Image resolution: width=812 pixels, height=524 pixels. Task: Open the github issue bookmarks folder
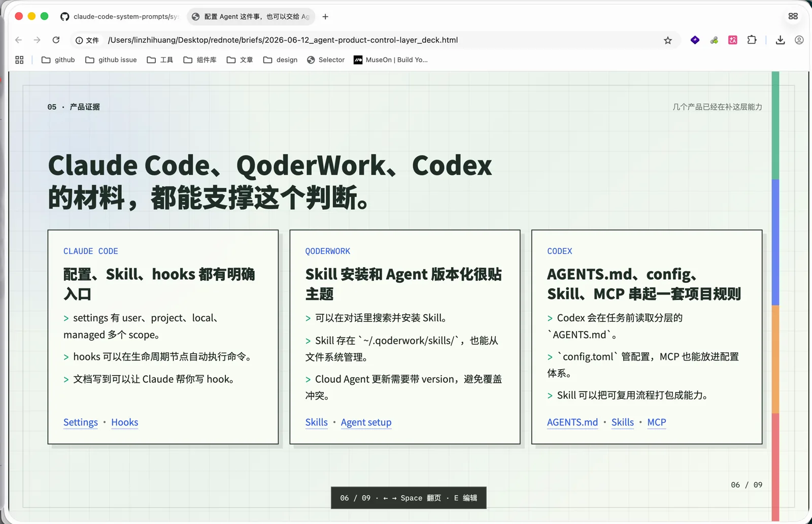coord(111,60)
